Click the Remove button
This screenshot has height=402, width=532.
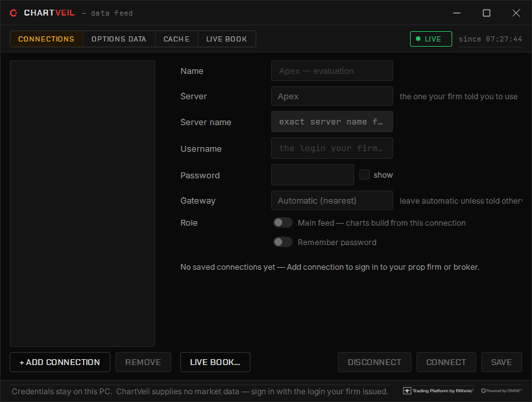pyautogui.click(x=143, y=362)
